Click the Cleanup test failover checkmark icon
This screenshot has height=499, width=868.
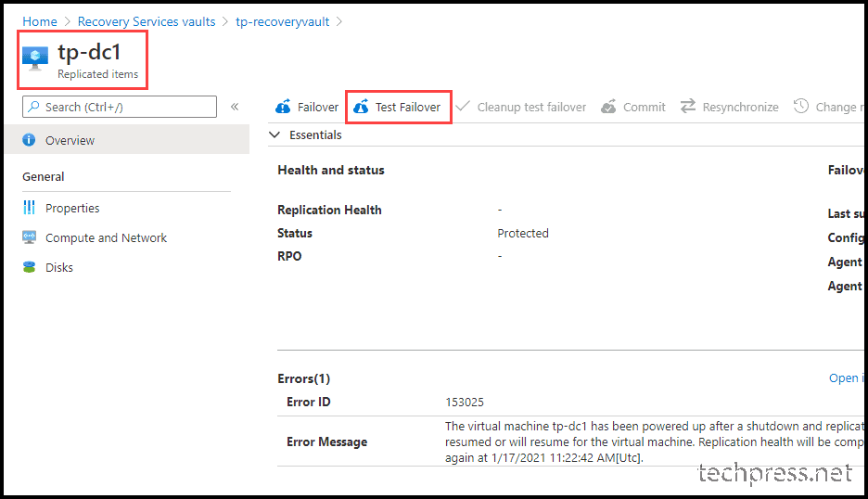click(463, 106)
